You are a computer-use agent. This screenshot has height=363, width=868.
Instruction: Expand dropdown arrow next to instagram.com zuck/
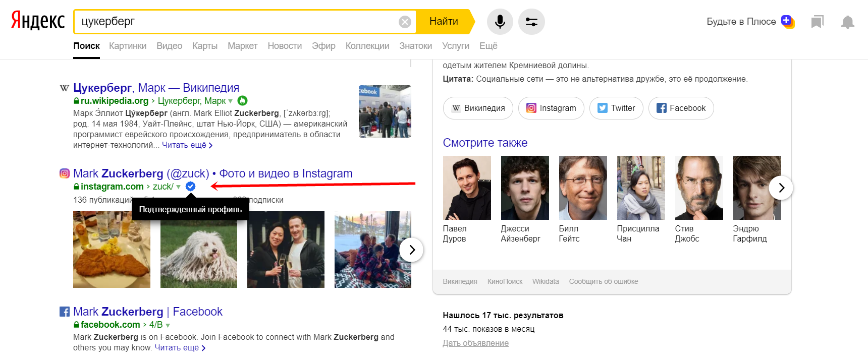pyautogui.click(x=179, y=187)
